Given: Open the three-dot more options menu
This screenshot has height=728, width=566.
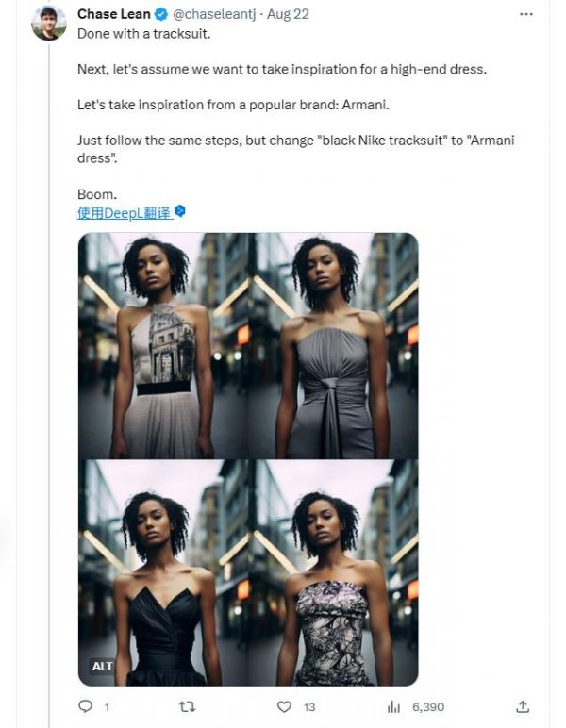Looking at the screenshot, I should (526, 14).
